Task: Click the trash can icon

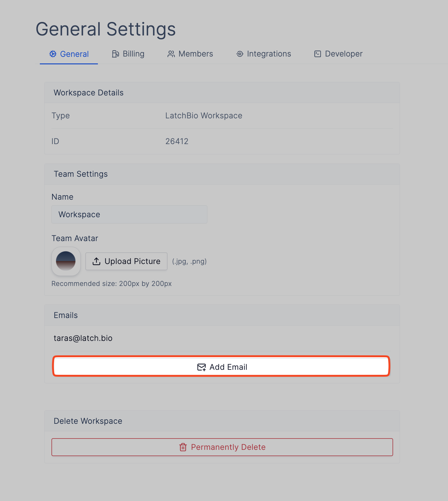Action: coord(183,447)
